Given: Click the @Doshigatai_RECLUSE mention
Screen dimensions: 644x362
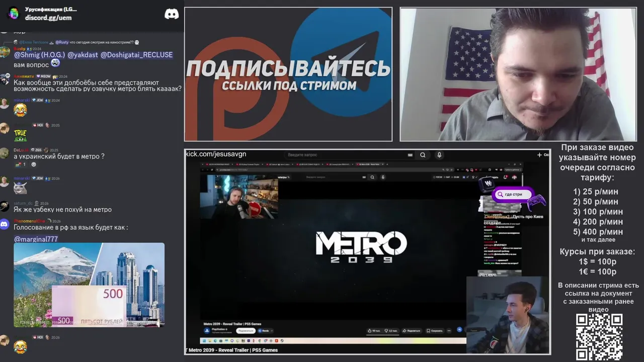Looking at the screenshot, I should pyautogui.click(x=136, y=55).
